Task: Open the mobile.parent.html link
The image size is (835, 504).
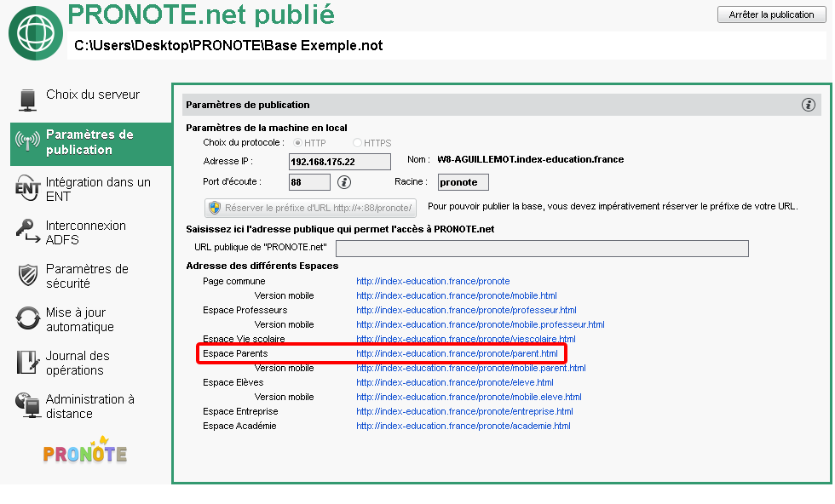Action: click(470, 368)
